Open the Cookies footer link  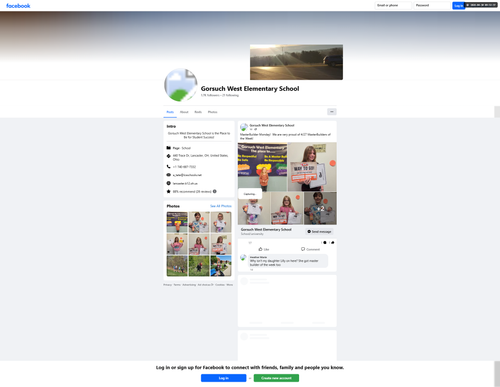point(220,285)
